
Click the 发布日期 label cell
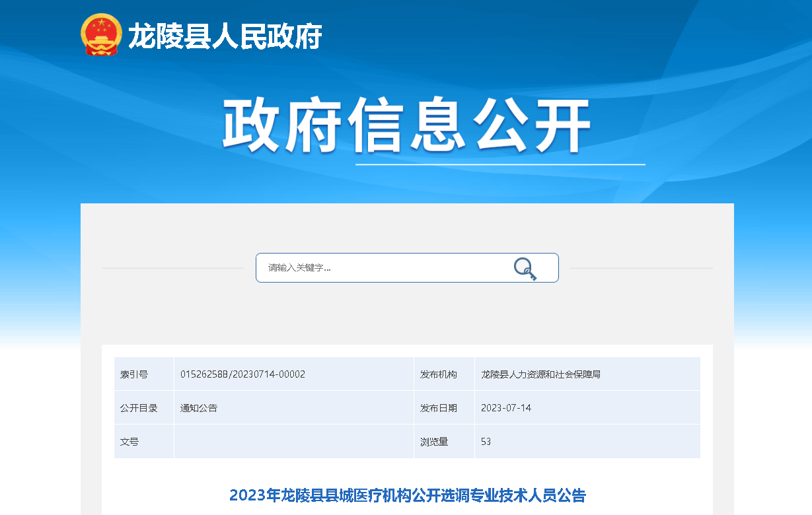444,408
